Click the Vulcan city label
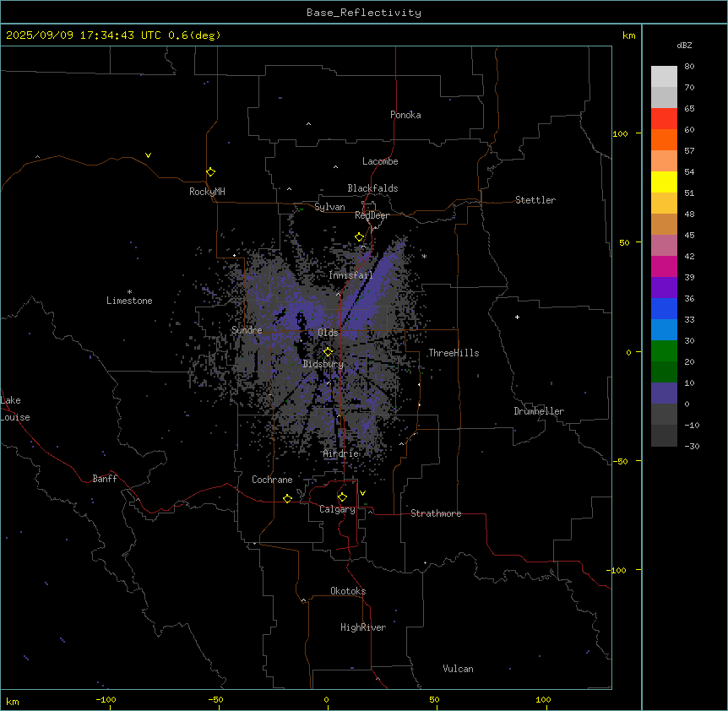Viewport: 728px width, 711px height. [458, 669]
